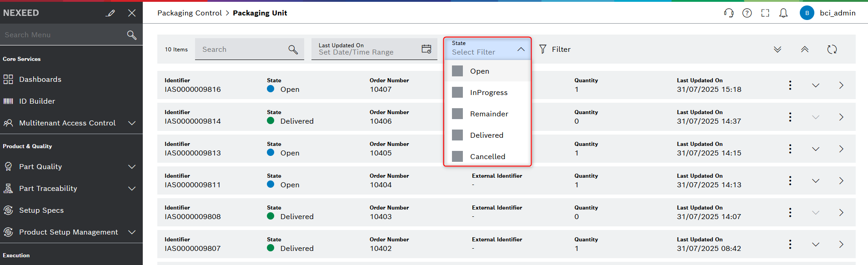Expand row details for order 10404

(815, 181)
